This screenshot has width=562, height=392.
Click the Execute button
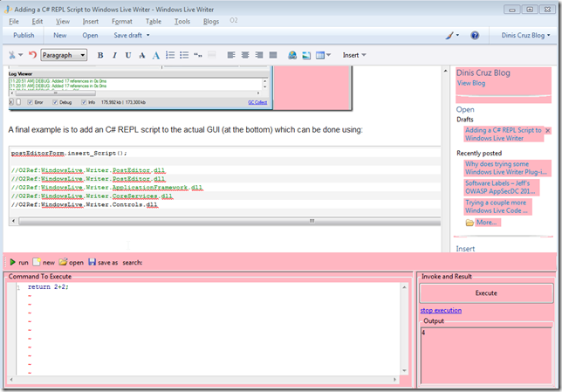(486, 293)
